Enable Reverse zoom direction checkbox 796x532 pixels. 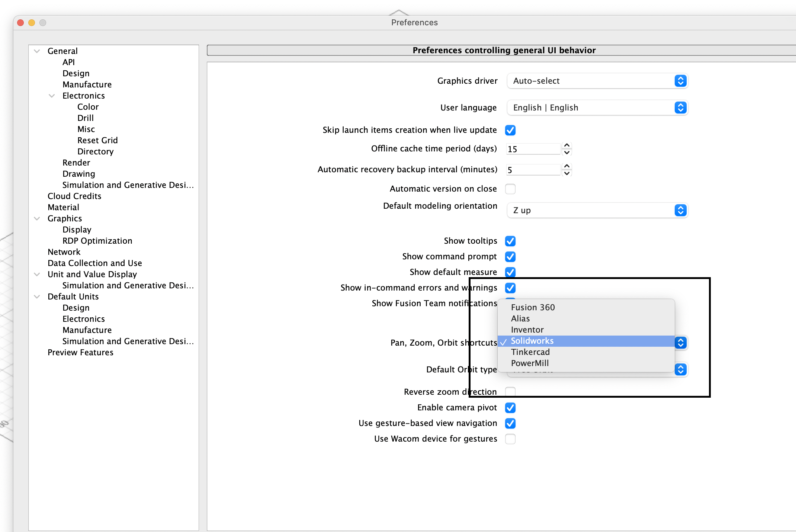(510, 392)
